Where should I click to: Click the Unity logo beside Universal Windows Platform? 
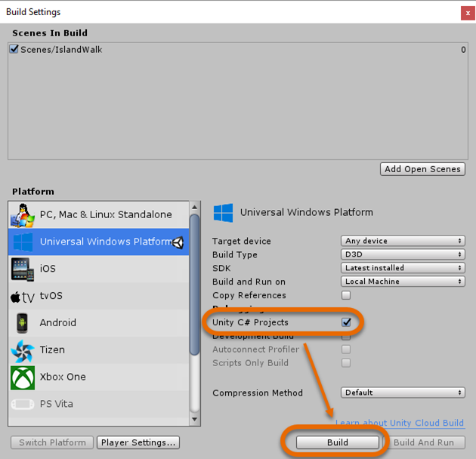[x=178, y=242]
